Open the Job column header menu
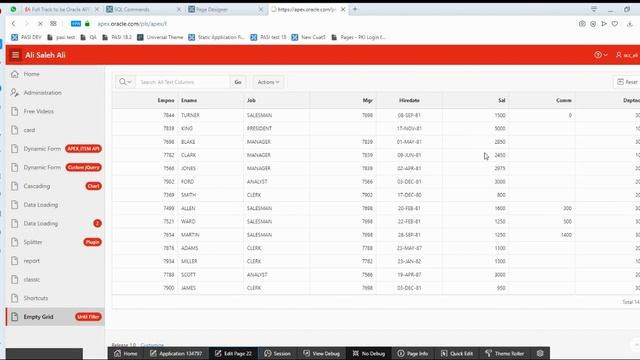This screenshot has width=640, height=360. (x=251, y=100)
